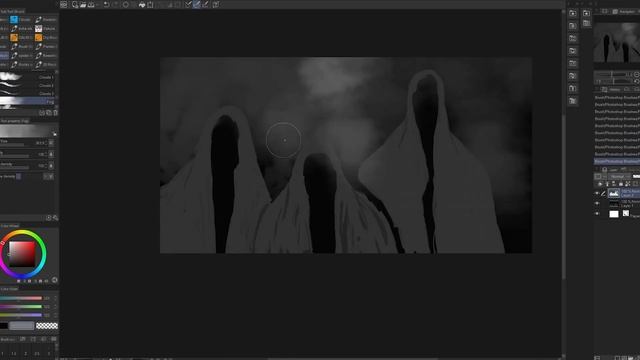
Task: Click the second icon in the right-hand icon column
Action: coord(573,26)
